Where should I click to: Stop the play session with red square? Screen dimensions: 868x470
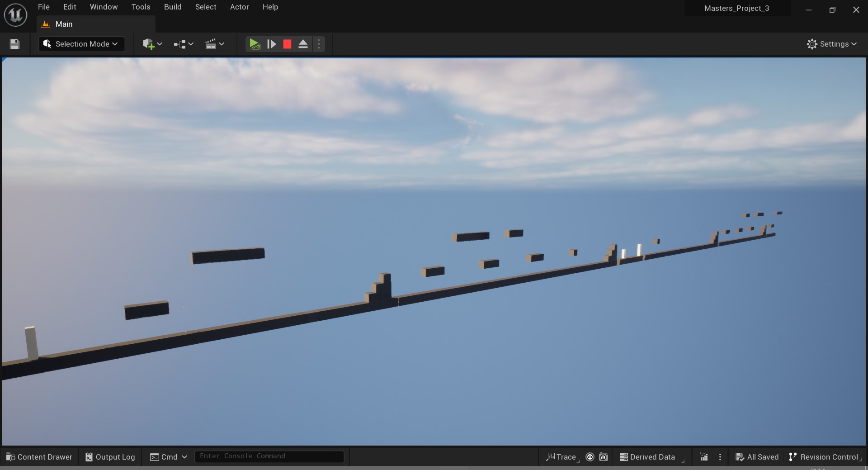click(287, 44)
